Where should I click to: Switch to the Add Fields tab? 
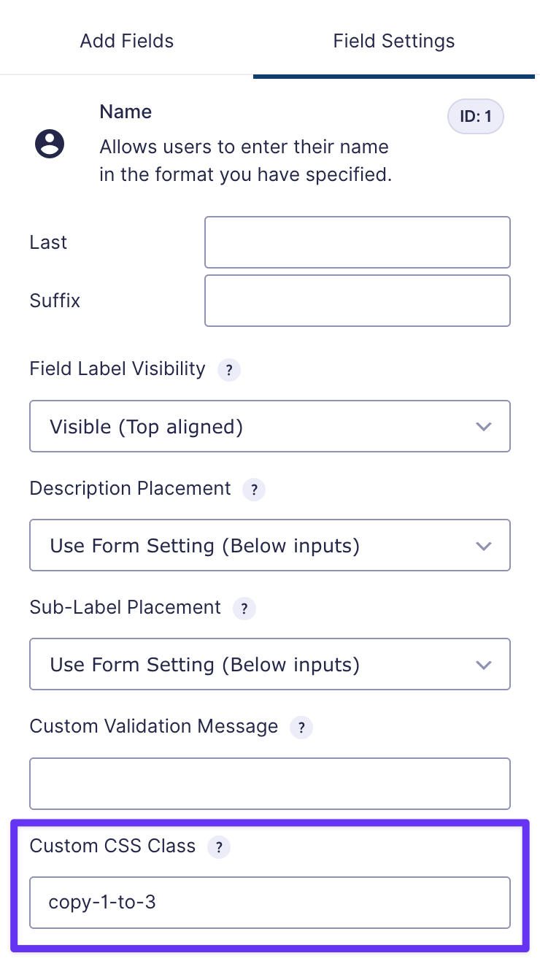click(x=127, y=41)
